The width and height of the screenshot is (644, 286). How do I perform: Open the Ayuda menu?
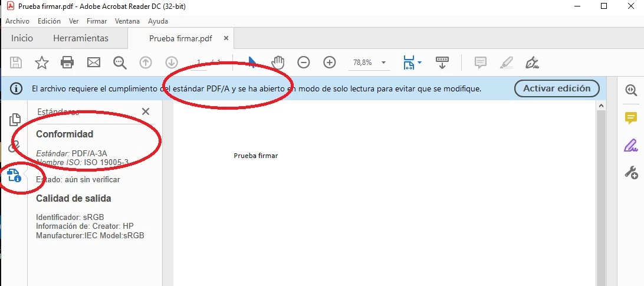pos(157,21)
